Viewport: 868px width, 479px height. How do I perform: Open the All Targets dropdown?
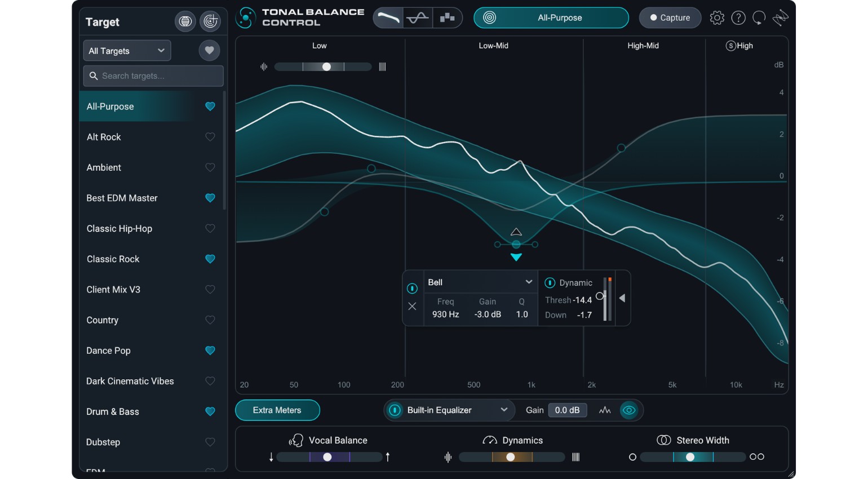127,51
